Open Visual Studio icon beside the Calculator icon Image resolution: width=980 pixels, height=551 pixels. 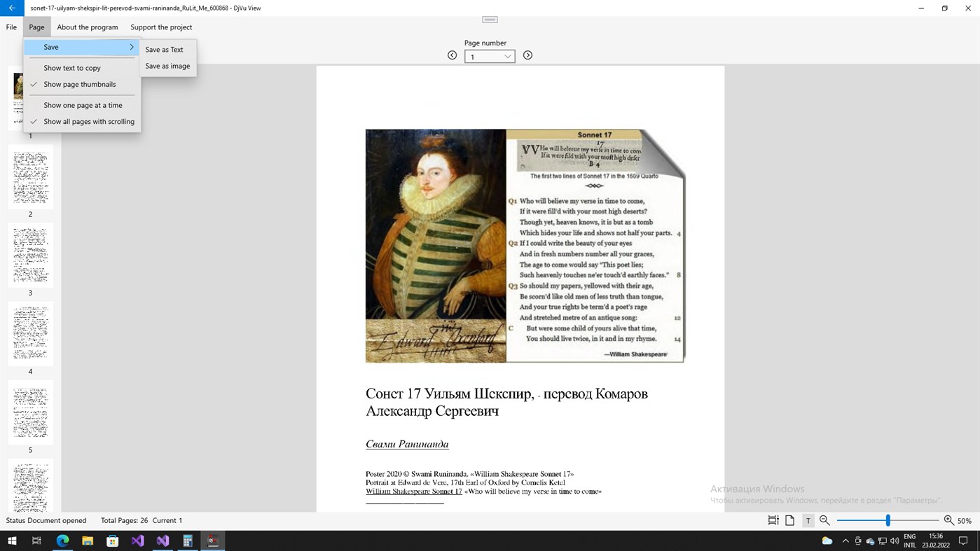[163, 540]
